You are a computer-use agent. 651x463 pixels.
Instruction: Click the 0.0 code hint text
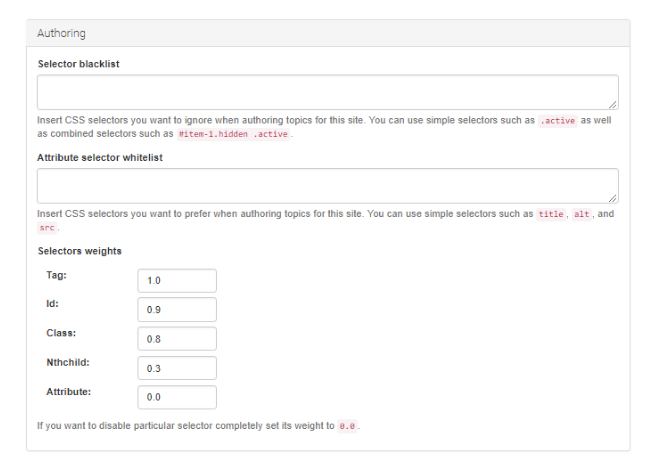(347, 426)
